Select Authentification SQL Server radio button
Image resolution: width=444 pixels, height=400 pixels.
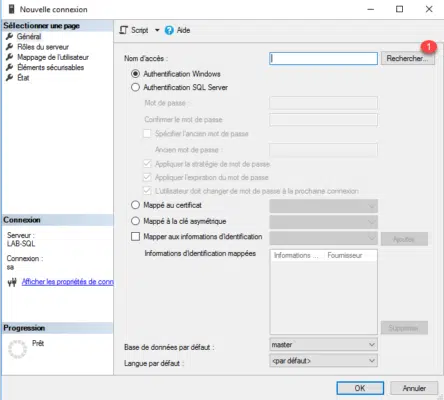[x=135, y=87]
